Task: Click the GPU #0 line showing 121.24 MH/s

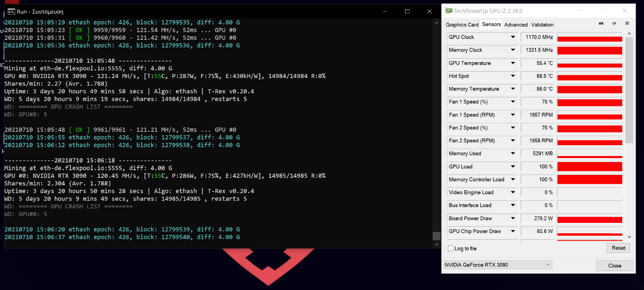Action: click(165, 76)
